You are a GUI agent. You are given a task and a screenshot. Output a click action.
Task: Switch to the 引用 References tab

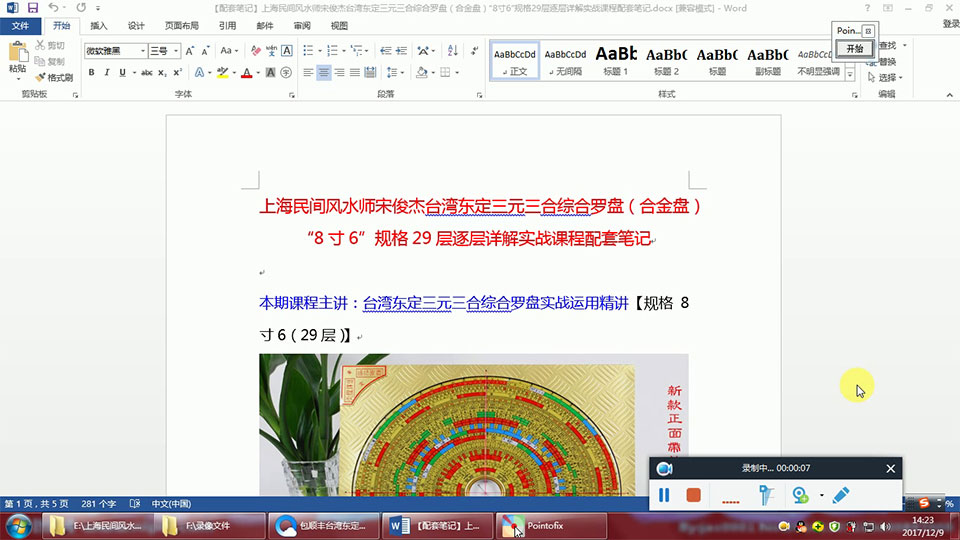pos(227,26)
